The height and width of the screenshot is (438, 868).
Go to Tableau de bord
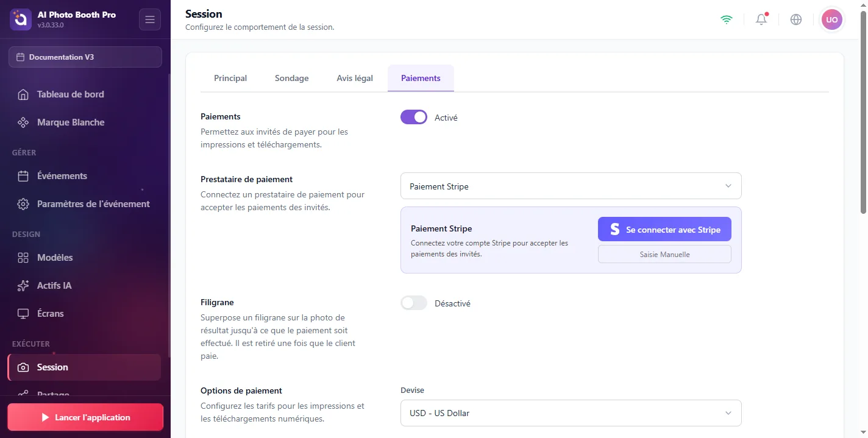pos(84,94)
